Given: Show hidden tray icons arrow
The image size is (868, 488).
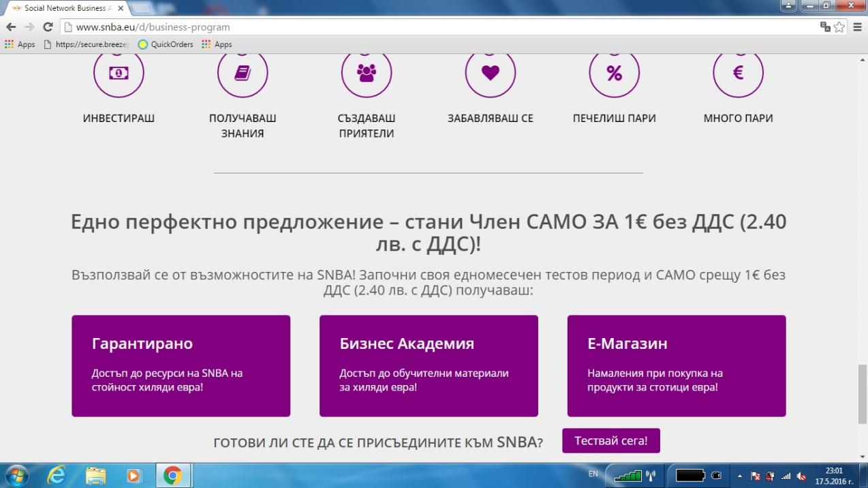Looking at the screenshot, I should point(740,476).
